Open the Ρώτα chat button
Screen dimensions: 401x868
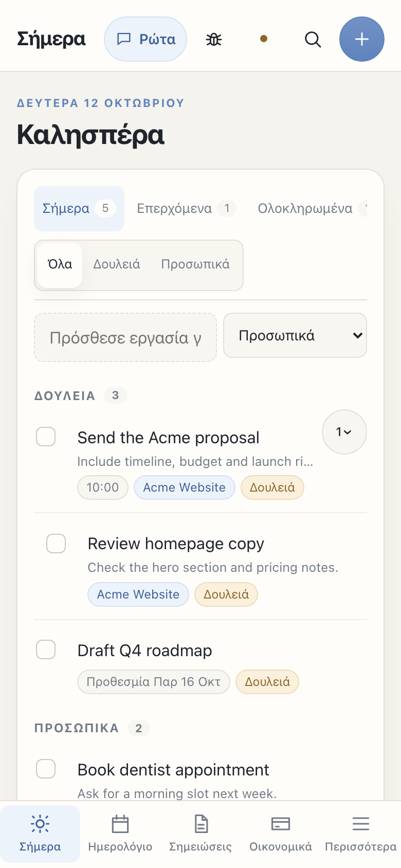pyautogui.click(x=145, y=39)
